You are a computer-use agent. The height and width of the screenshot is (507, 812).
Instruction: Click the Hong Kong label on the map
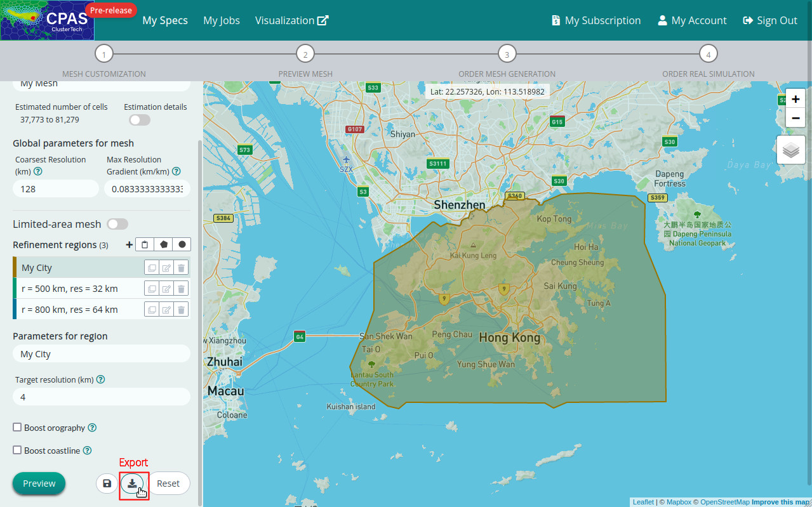[x=509, y=338]
